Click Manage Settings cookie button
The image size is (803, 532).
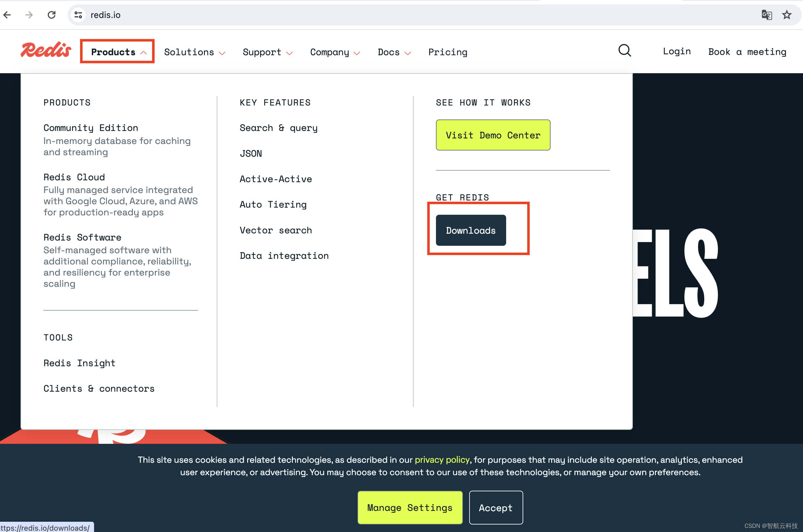point(410,507)
